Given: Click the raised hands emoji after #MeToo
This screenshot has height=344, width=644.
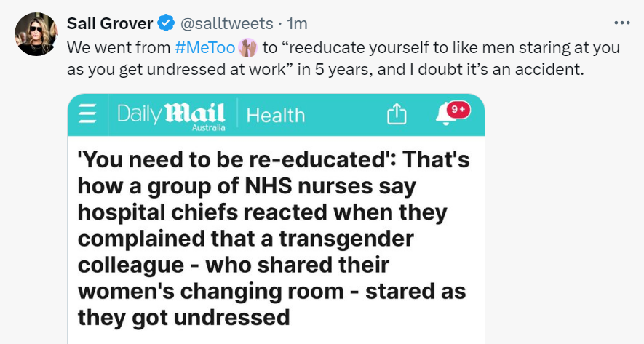Looking at the screenshot, I should pyautogui.click(x=248, y=48).
